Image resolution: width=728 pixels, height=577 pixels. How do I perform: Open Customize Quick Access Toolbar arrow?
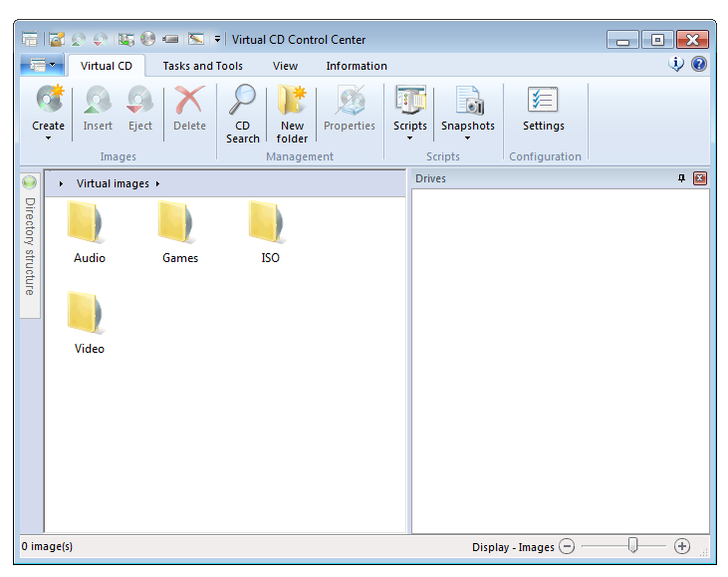[217, 40]
